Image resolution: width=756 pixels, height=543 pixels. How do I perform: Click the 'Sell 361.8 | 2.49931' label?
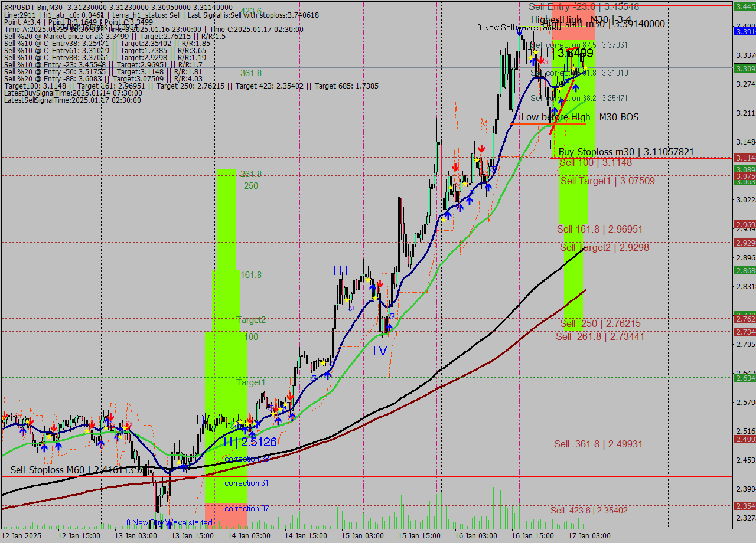[x=598, y=444]
